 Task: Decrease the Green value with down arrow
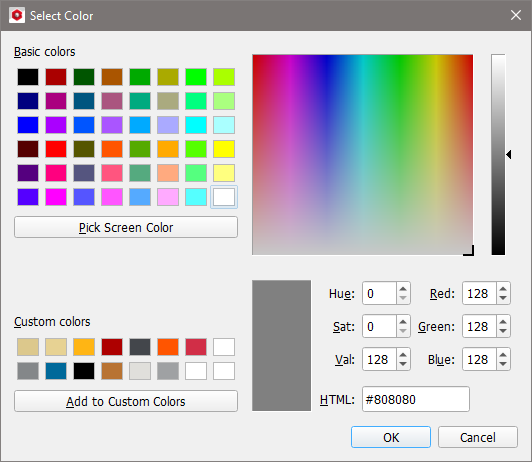pos(503,331)
